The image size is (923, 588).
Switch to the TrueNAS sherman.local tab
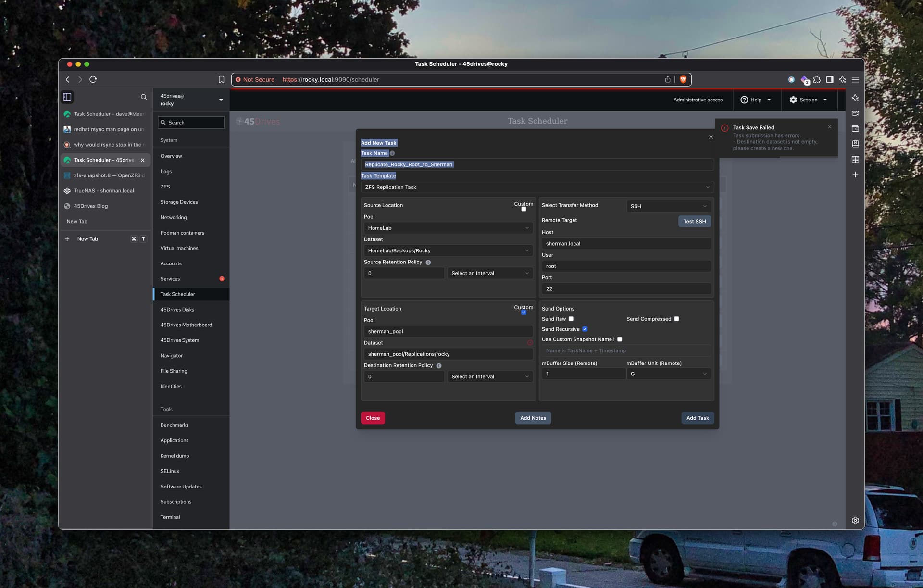click(x=104, y=191)
